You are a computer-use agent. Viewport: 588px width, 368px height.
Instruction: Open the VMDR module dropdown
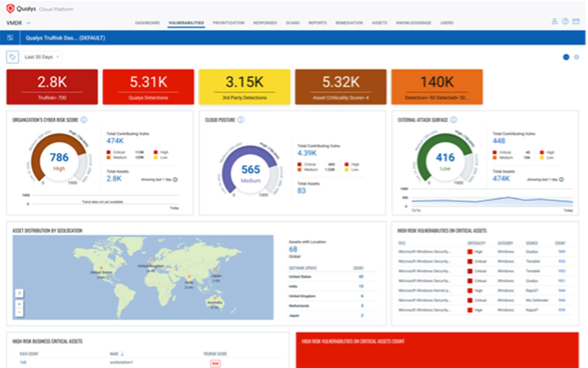[18, 23]
